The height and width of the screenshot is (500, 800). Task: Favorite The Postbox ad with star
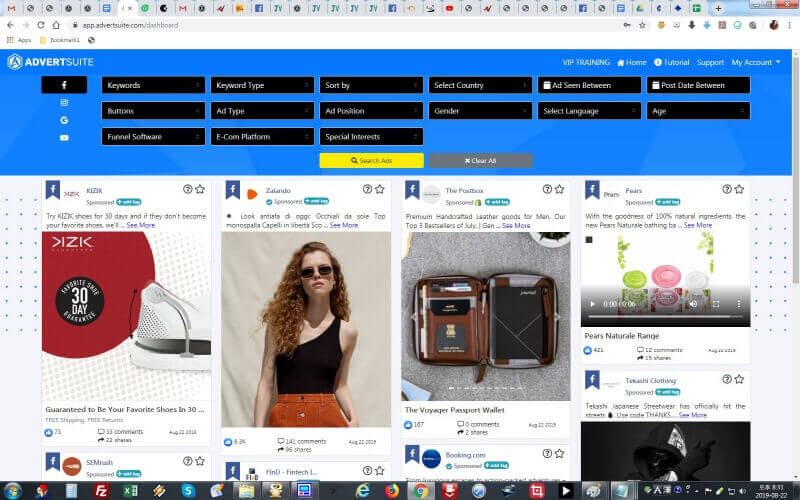coord(559,189)
